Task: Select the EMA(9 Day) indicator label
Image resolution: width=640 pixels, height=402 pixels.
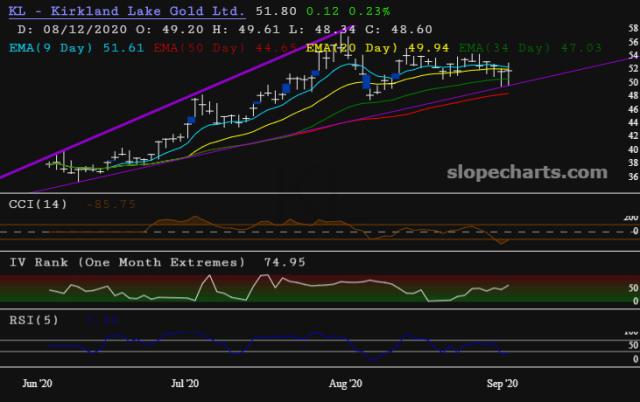Action: pyautogui.click(x=62, y=46)
